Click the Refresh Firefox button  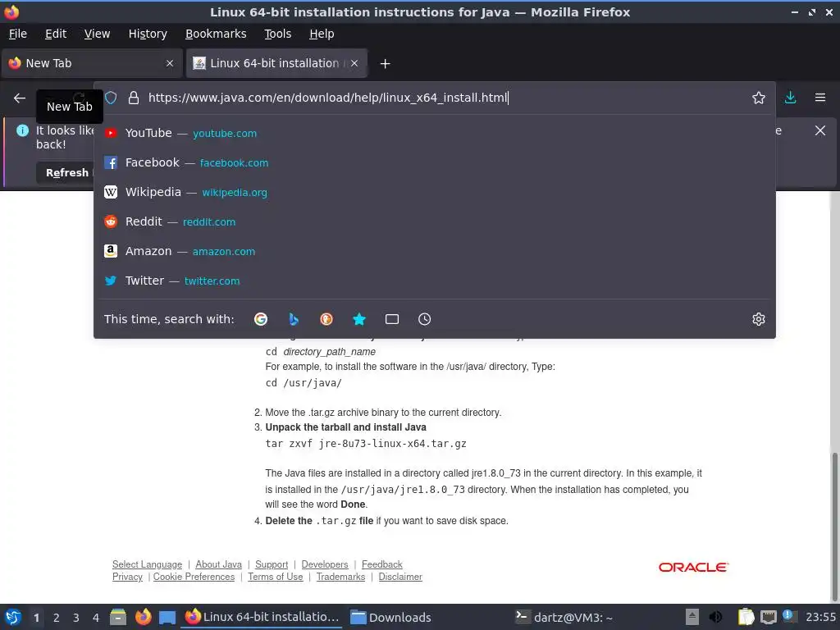(x=67, y=173)
